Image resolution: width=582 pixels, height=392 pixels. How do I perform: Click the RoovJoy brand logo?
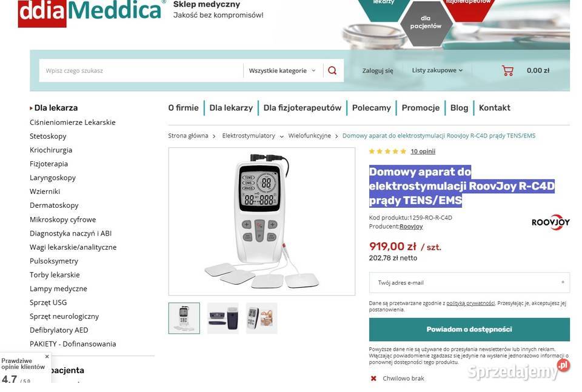coord(550,222)
